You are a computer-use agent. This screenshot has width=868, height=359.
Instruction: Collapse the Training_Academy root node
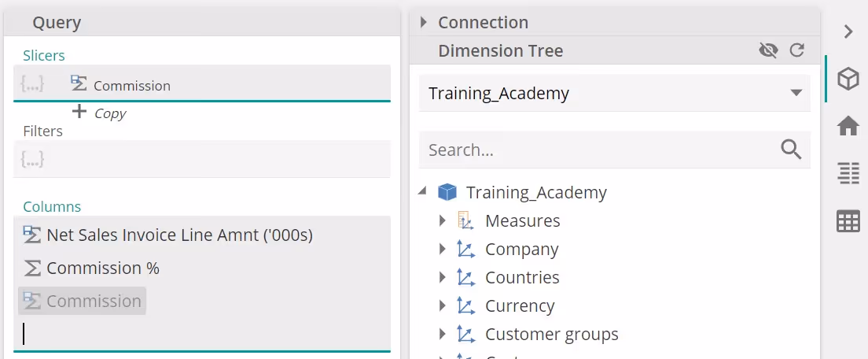point(423,192)
